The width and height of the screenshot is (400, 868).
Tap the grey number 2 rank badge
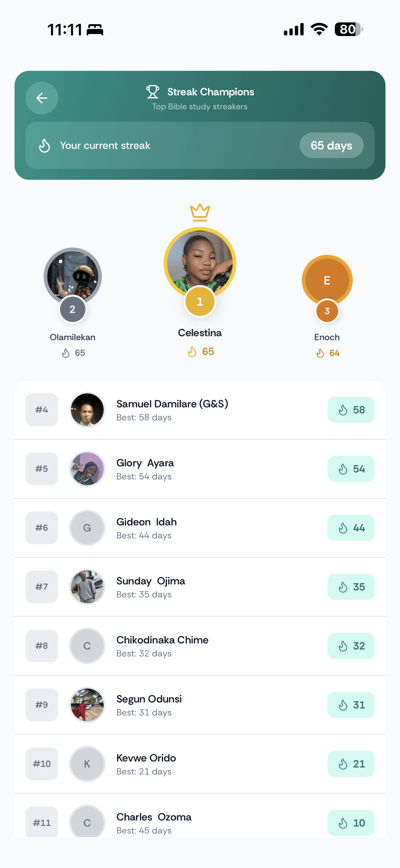(72, 309)
